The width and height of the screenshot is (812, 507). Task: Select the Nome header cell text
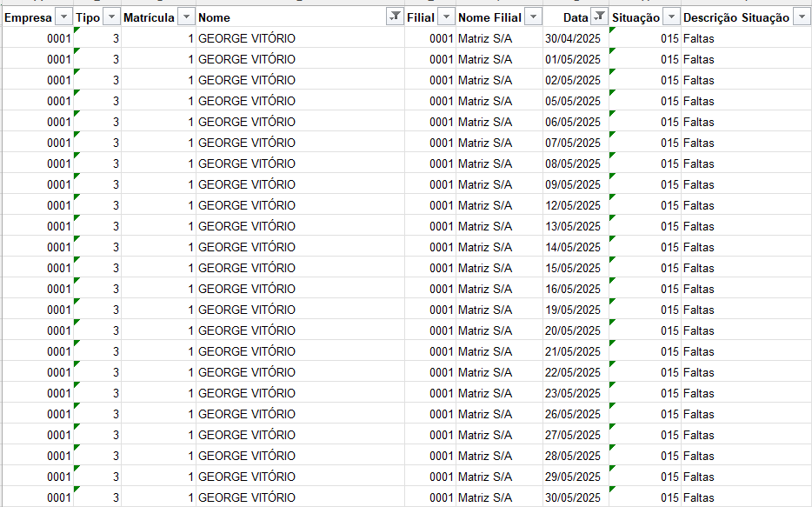point(215,17)
